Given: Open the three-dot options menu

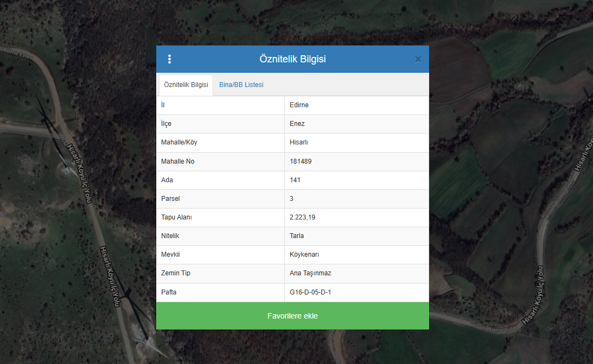Looking at the screenshot, I should pos(169,59).
